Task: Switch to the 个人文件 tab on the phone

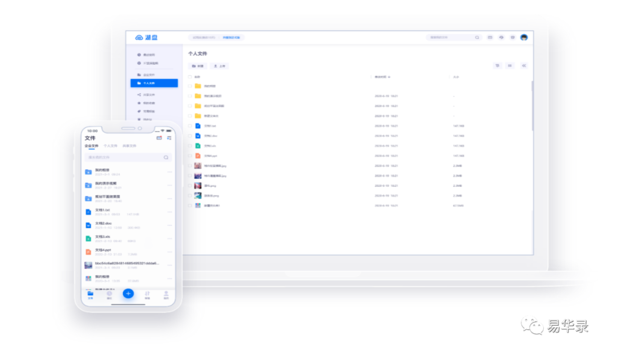Action: (x=110, y=146)
